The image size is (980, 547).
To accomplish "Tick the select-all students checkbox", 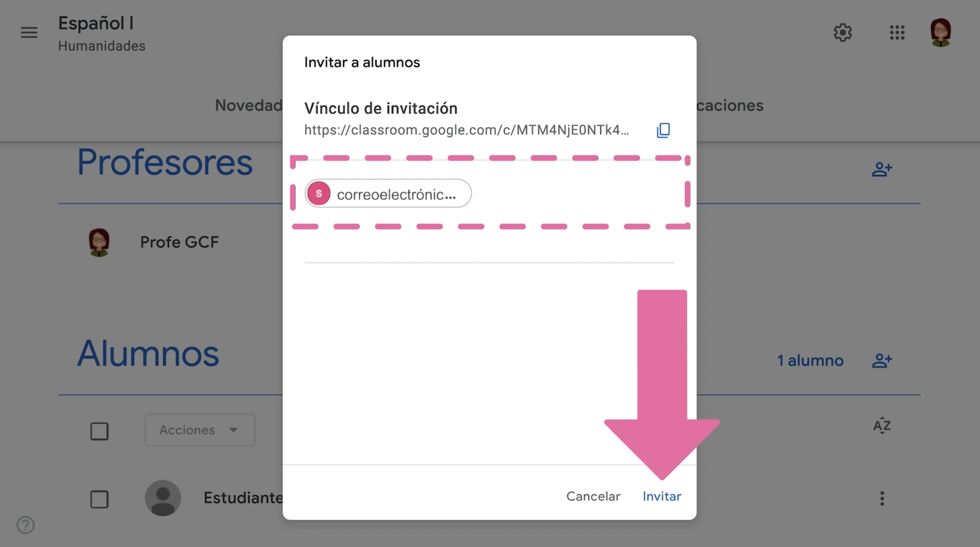I will (x=99, y=431).
